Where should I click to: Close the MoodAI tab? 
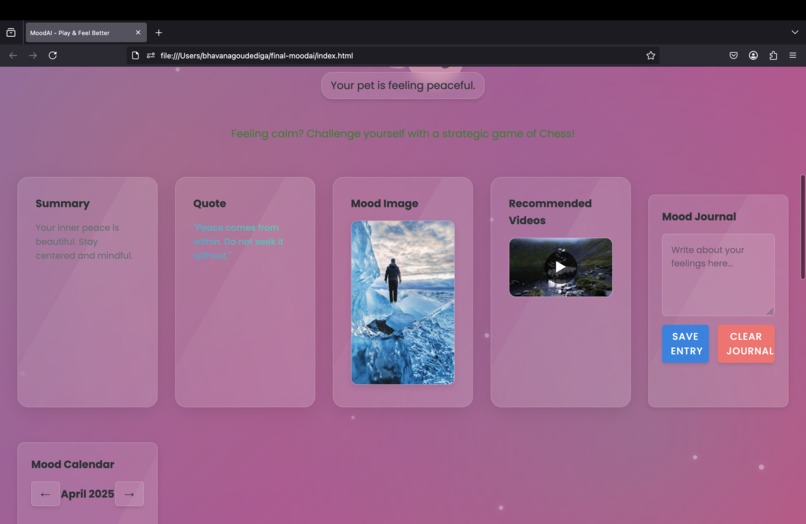tap(138, 32)
